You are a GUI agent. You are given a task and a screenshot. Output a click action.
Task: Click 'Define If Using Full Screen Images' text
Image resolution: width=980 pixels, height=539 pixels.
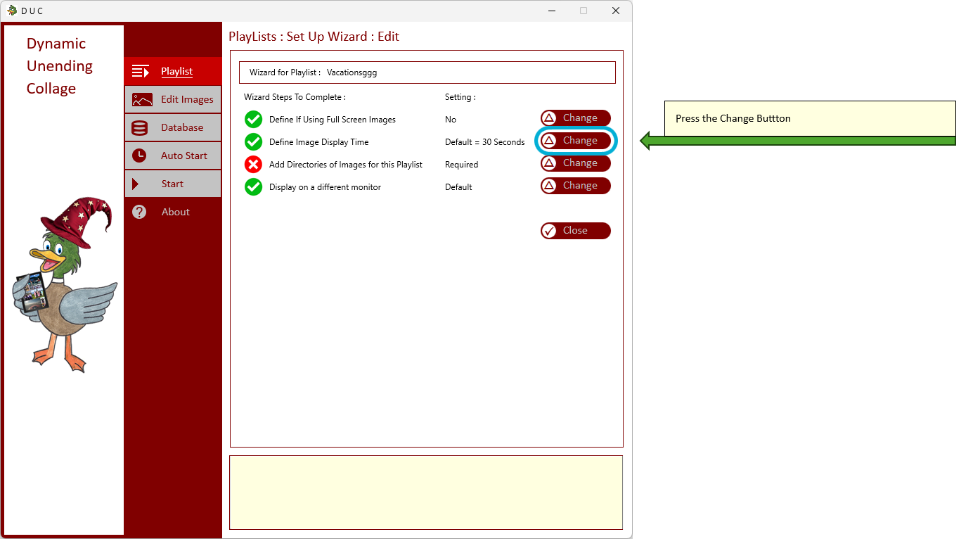333,120
